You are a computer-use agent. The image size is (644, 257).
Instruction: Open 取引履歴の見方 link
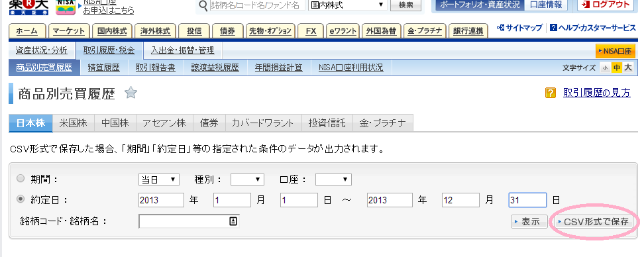point(597,93)
